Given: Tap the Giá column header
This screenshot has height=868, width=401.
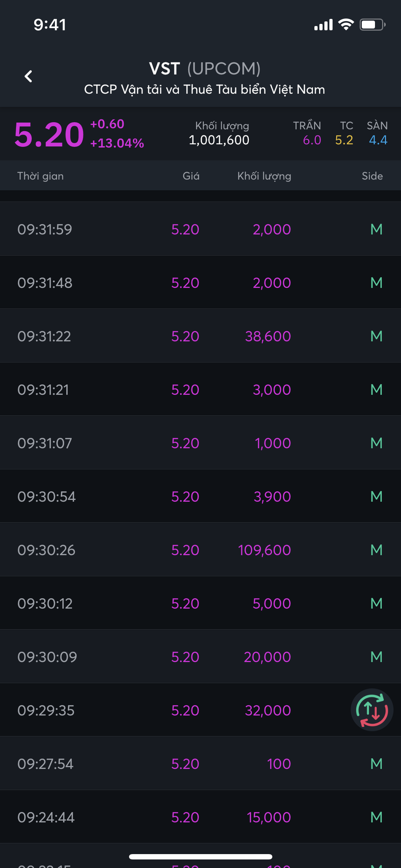Looking at the screenshot, I should coord(191,176).
